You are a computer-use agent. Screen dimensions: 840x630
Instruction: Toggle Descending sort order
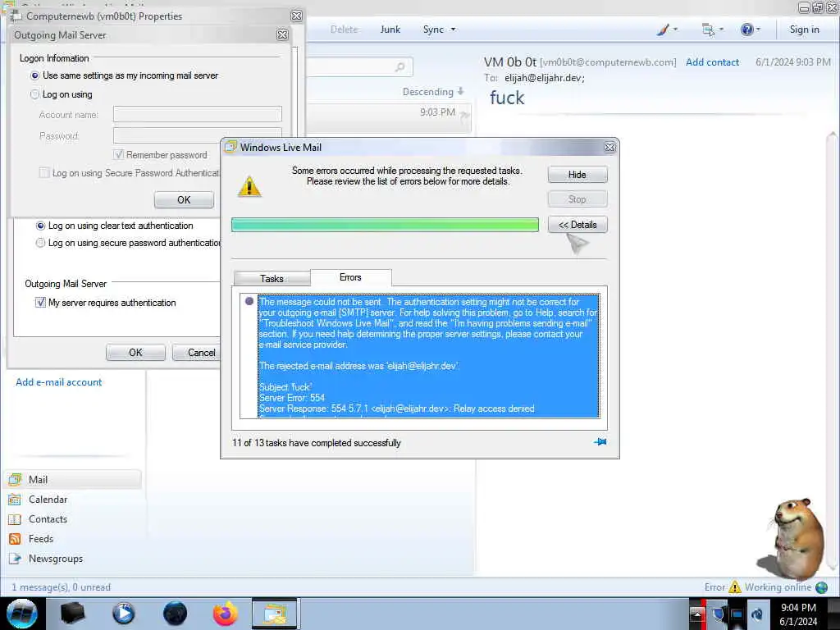tap(433, 92)
